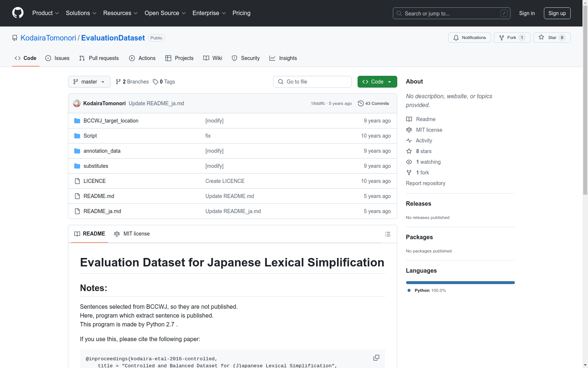Switch to the Issues tab
This screenshot has height=368, width=588.
57,58
